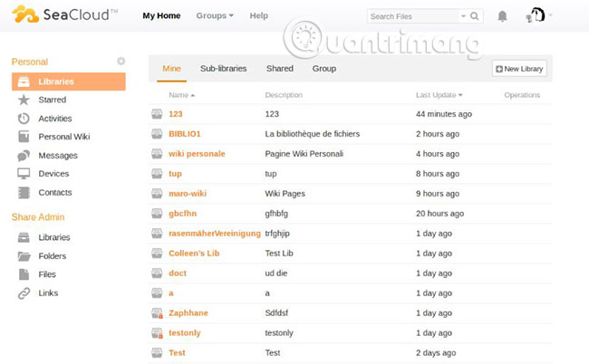The height and width of the screenshot is (364, 589).
Task: Open the notifications bell
Action: tap(502, 16)
